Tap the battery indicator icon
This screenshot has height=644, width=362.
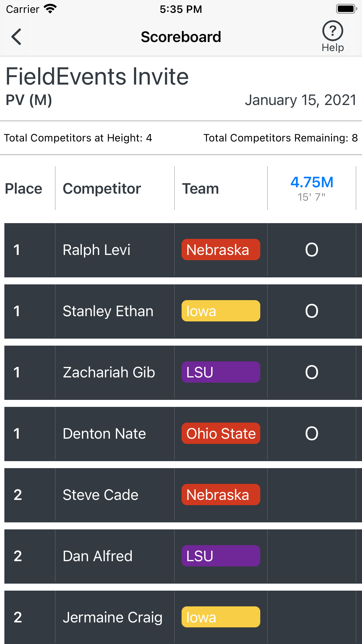(347, 9)
